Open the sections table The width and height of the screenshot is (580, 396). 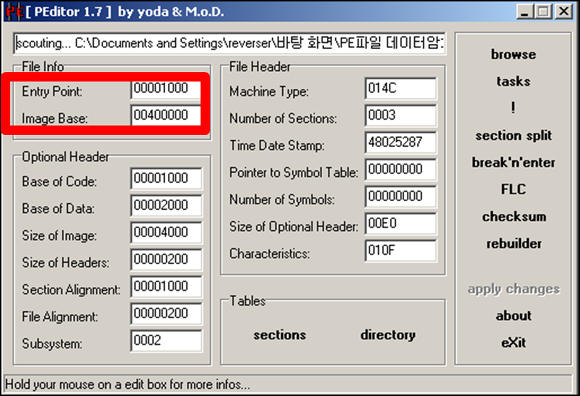pyautogui.click(x=280, y=335)
